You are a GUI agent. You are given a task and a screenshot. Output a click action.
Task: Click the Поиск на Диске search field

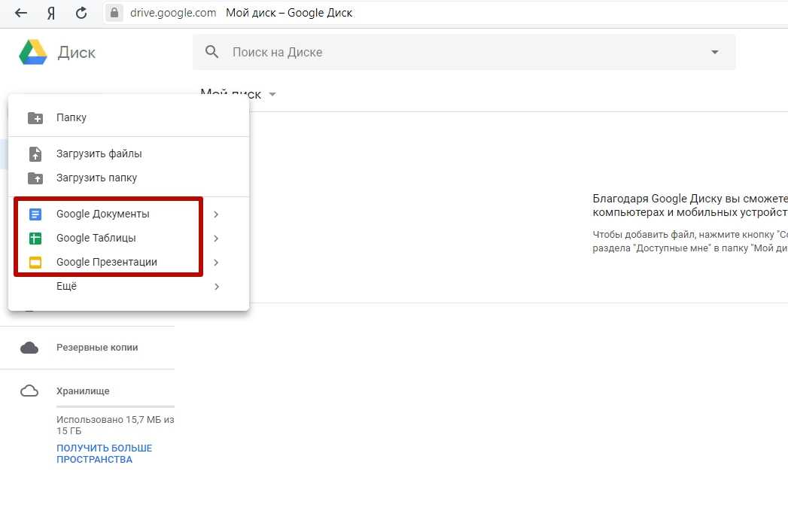click(452, 52)
